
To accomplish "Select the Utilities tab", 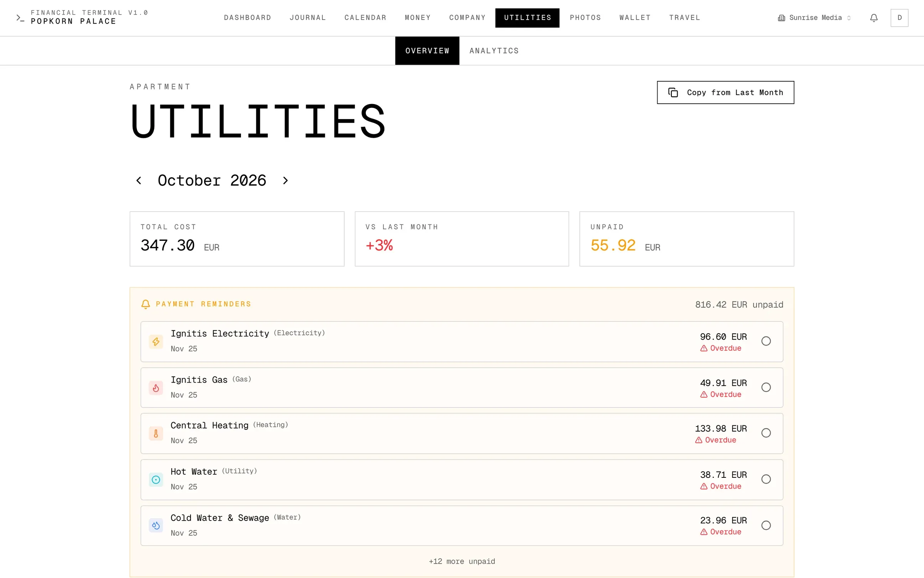I will point(527,18).
